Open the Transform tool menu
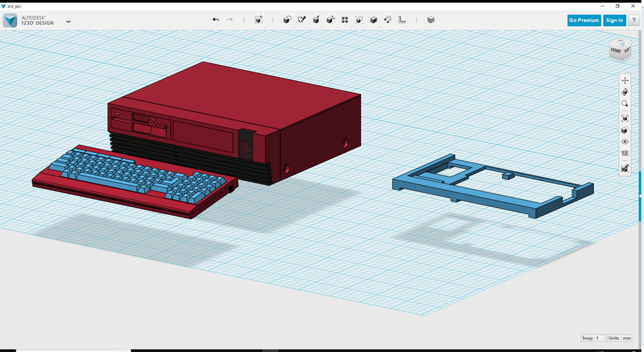The width and height of the screenshot is (644, 352). 258,20
